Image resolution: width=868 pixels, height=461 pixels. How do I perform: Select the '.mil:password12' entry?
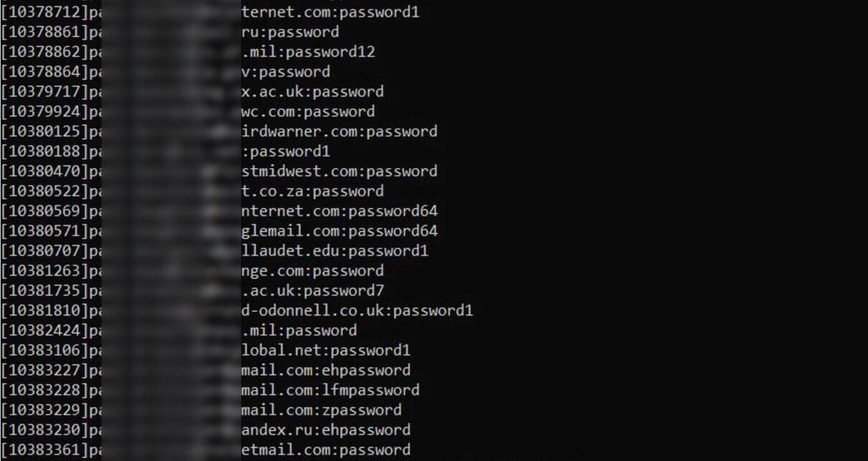pyautogui.click(x=308, y=52)
